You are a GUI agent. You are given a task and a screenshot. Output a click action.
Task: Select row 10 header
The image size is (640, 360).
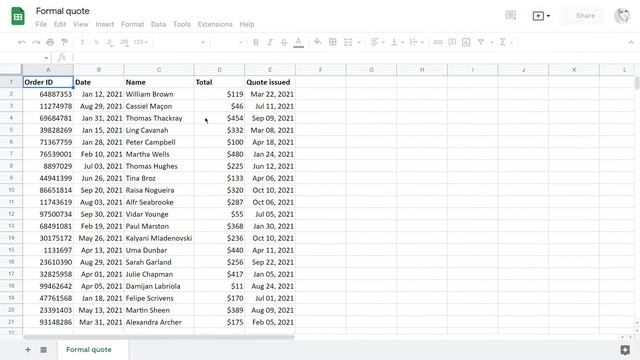point(11,190)
